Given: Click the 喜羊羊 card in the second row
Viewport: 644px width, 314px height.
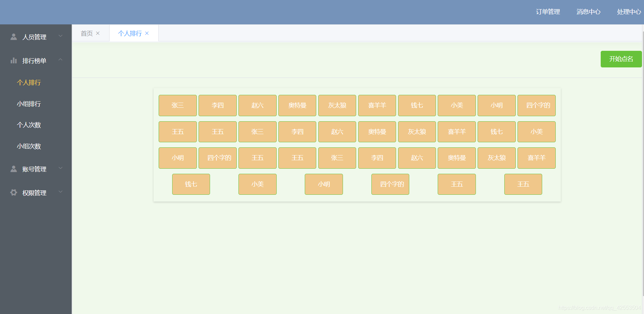Looking at the screenshot, I should point(457,132).
